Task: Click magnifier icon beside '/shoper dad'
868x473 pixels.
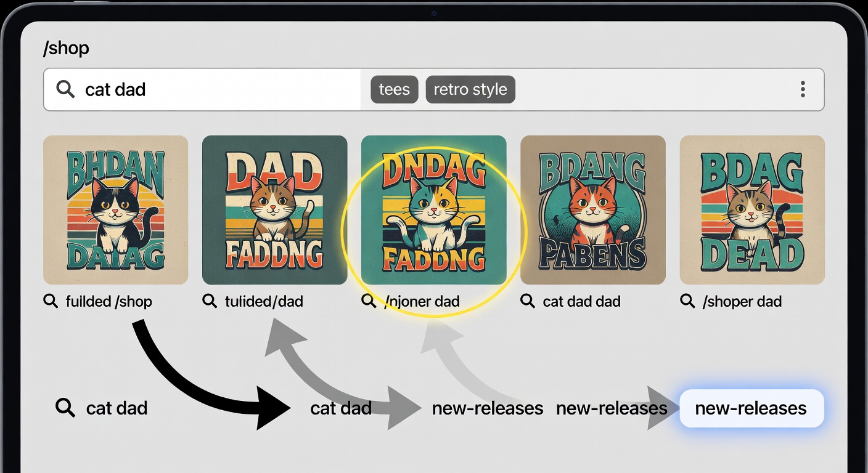Action: point(687,301)
